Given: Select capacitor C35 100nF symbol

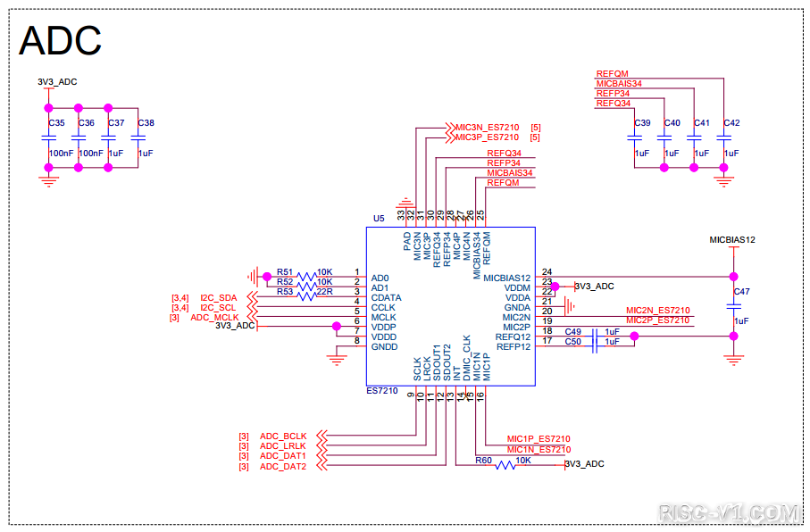Looking at the screenshot, I should (49, 137).
